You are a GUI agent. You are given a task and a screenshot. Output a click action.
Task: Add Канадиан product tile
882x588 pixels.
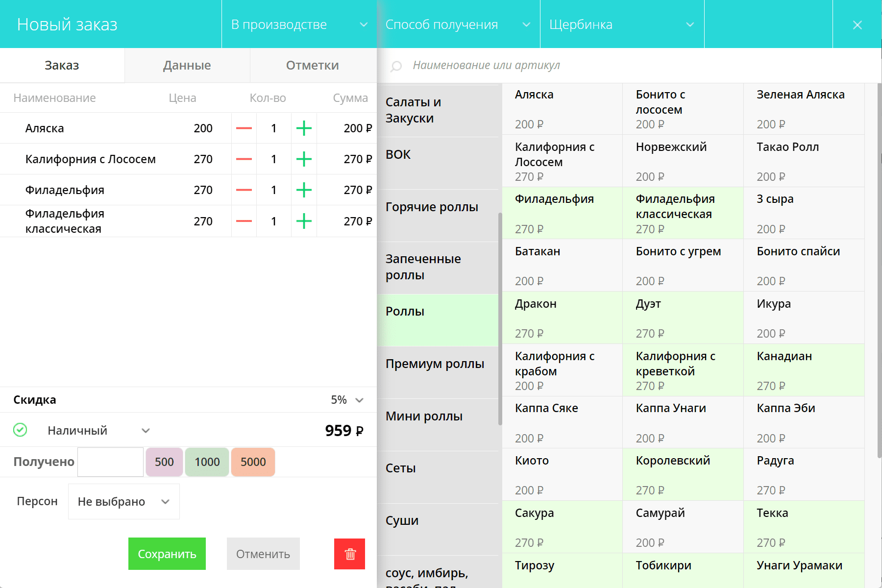tap(804, 370)
